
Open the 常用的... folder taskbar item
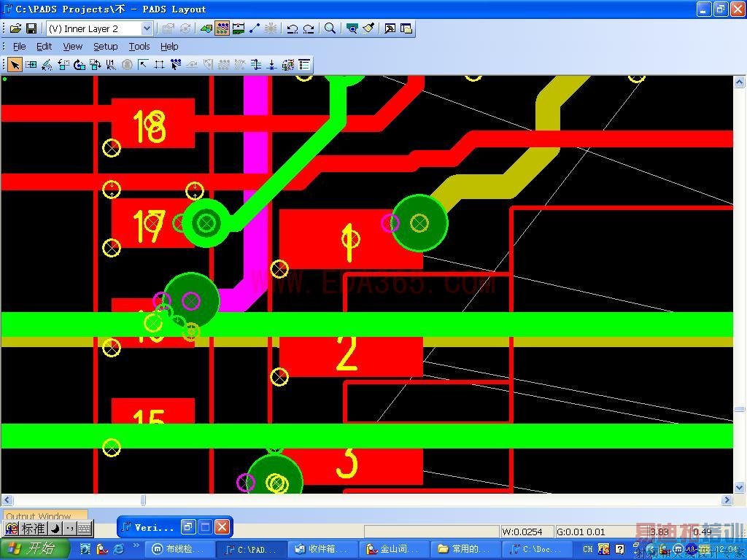click(x=465, y=549)
